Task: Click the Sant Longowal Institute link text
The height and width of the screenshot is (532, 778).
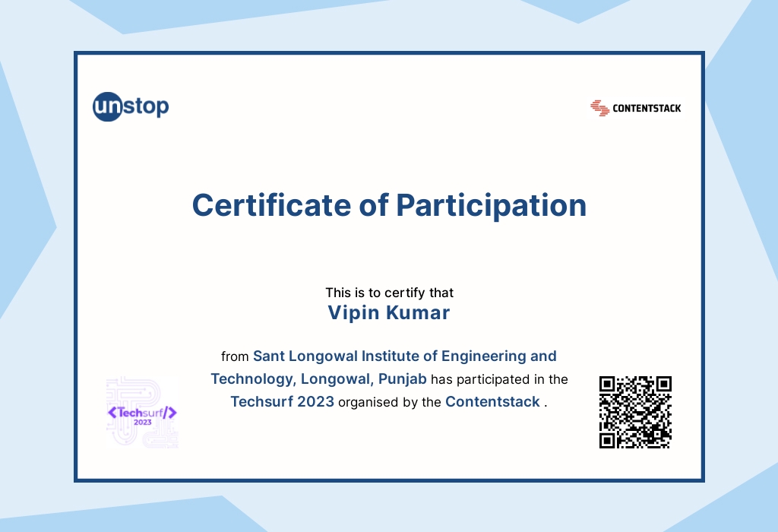Action: tap(406, 356)
